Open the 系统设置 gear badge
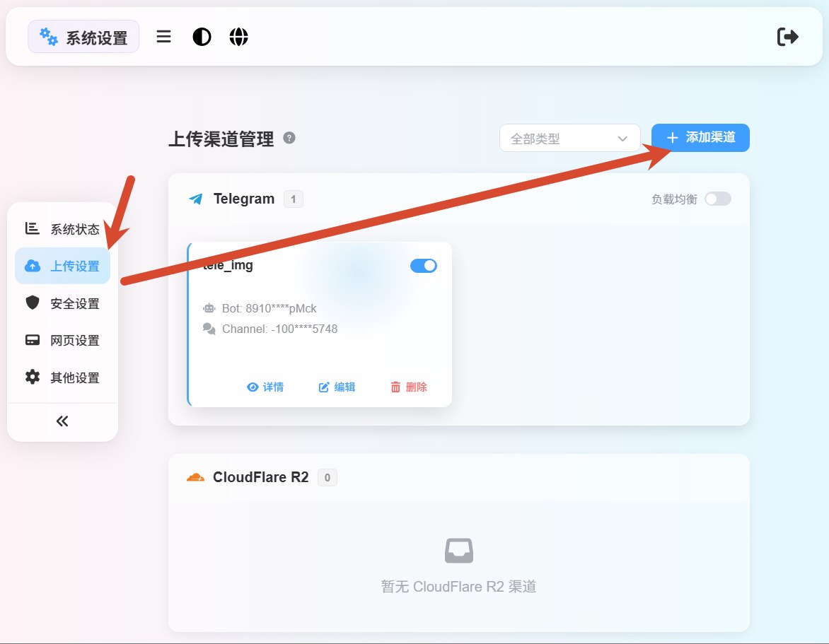Viewport: 829px width, 644px height. [83, 37]
